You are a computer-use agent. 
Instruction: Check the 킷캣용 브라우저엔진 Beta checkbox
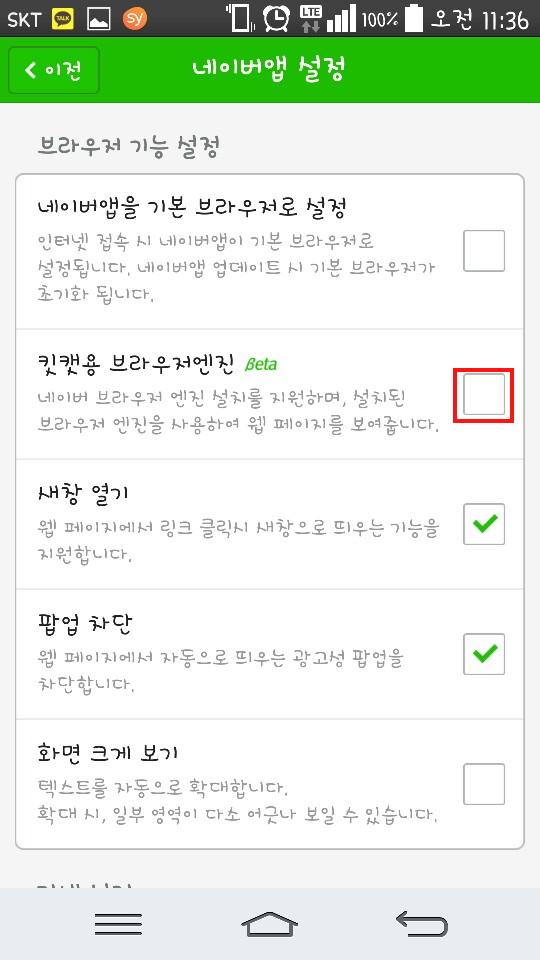[x=484, y=395]
